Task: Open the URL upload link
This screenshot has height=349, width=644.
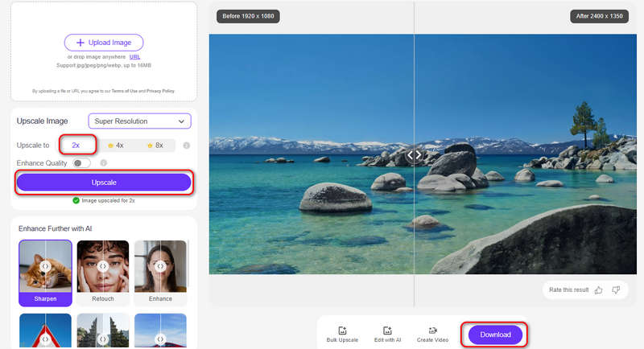Action: point(134,57)
